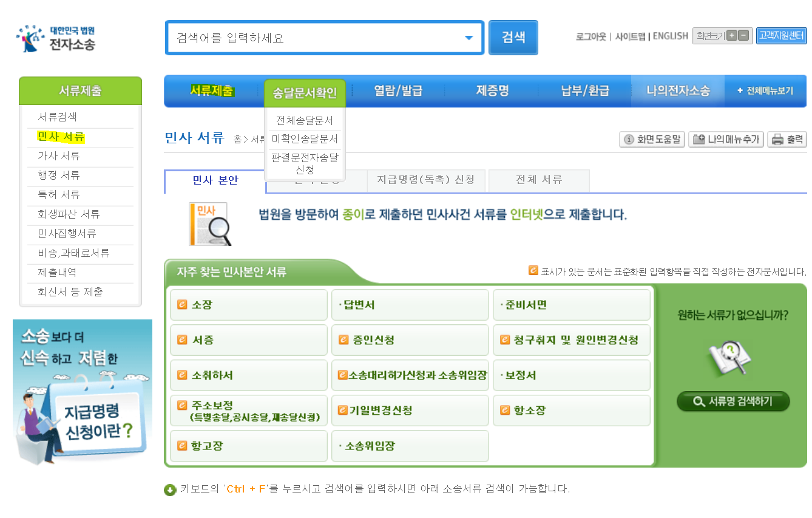Click the 나의메뉴추가 button
The height and width of the screenshot is (518, 812).
click(726, 140)
